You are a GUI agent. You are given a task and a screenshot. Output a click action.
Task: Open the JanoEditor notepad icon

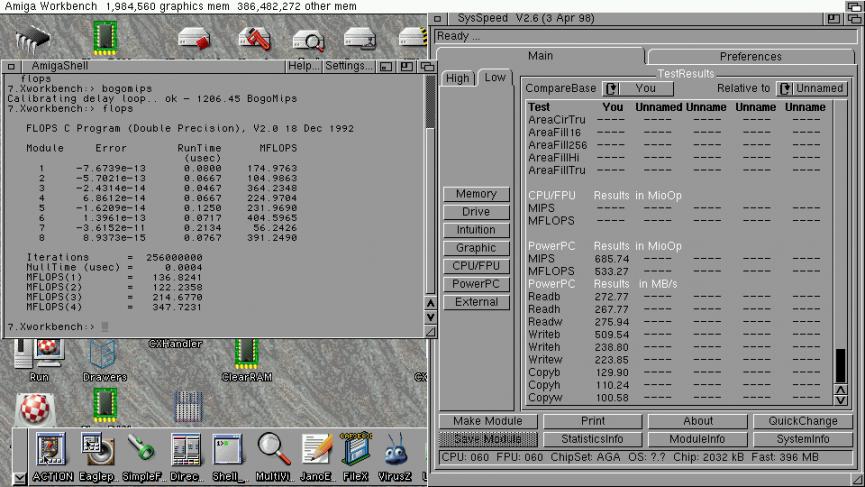(x=315, y=452)
